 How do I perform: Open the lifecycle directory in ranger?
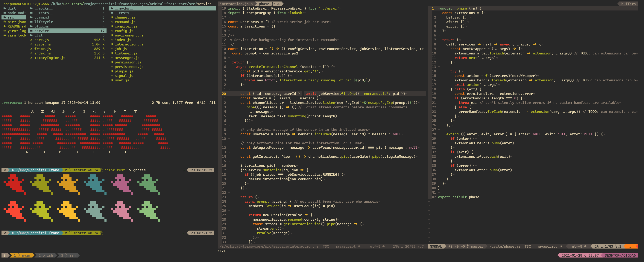click(x=43, y=22)
